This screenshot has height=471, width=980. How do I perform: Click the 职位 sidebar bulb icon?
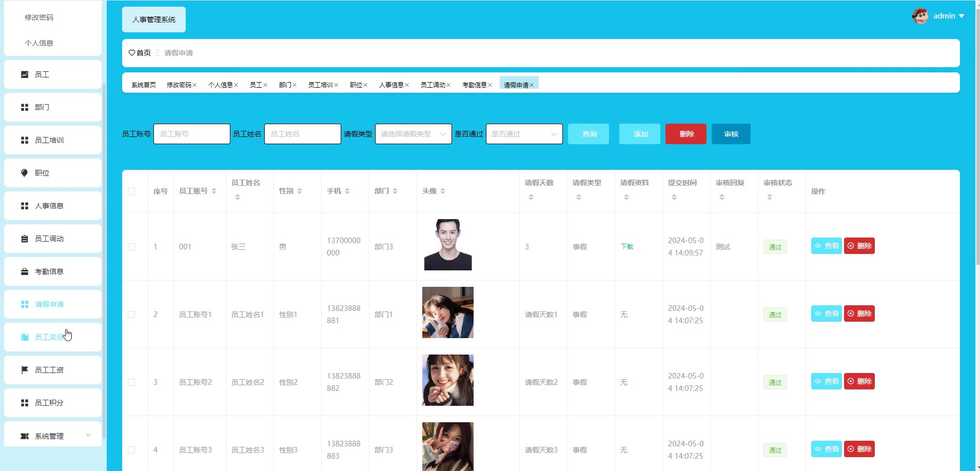tap(25, 173)
